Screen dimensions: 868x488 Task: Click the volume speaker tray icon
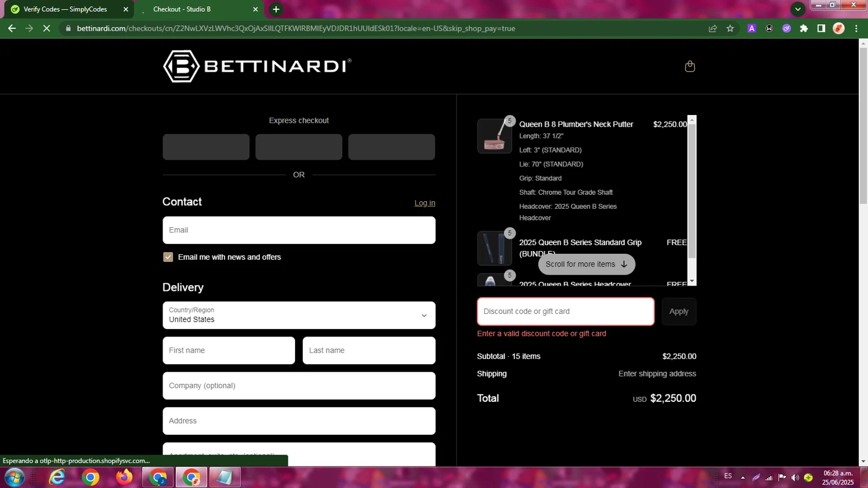point(795,478)
